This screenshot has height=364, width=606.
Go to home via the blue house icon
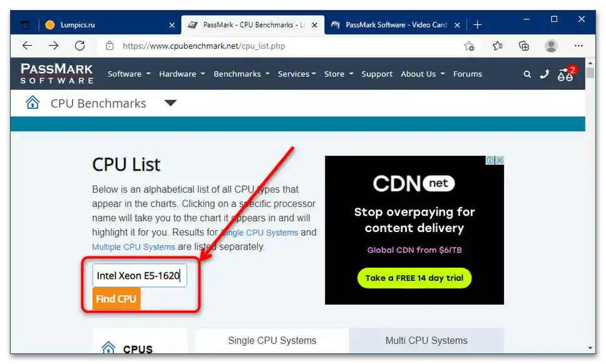point(33,103)
